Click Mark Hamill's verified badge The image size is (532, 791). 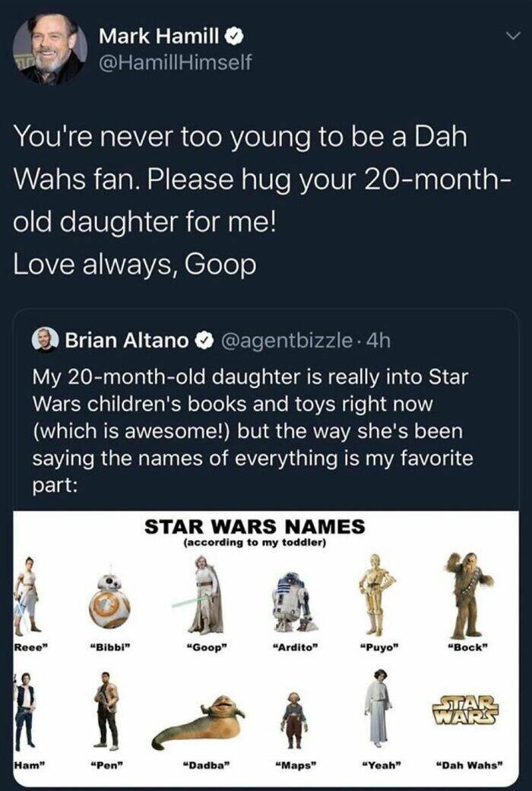point(236,35)
